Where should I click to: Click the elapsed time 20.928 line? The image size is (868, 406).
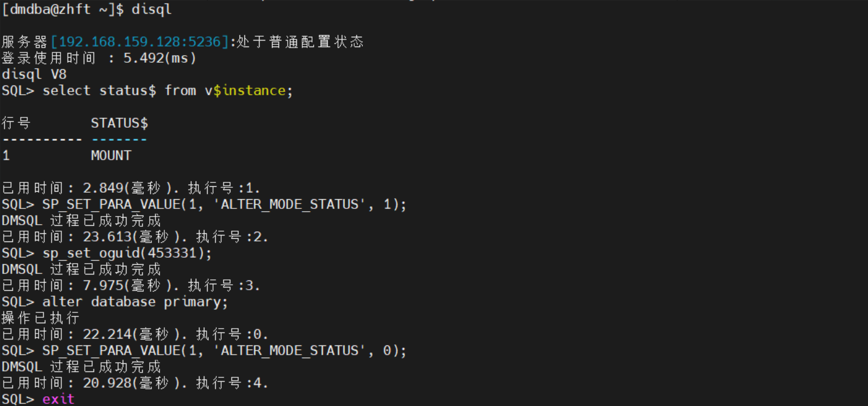[x=135, y=383]
